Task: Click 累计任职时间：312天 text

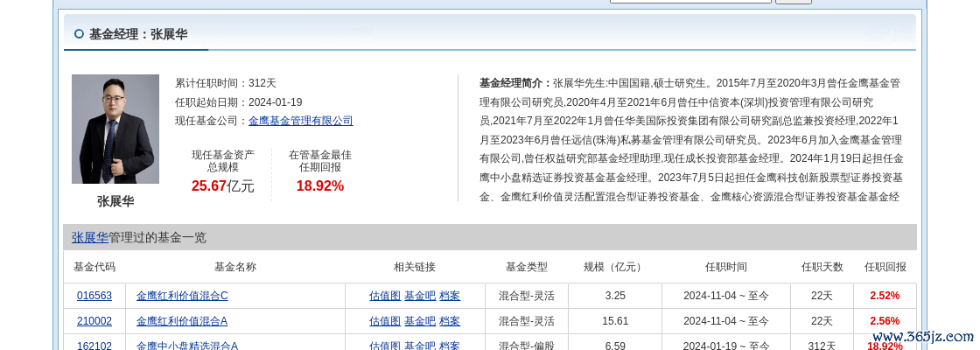Action: click(x=226, y=82)
